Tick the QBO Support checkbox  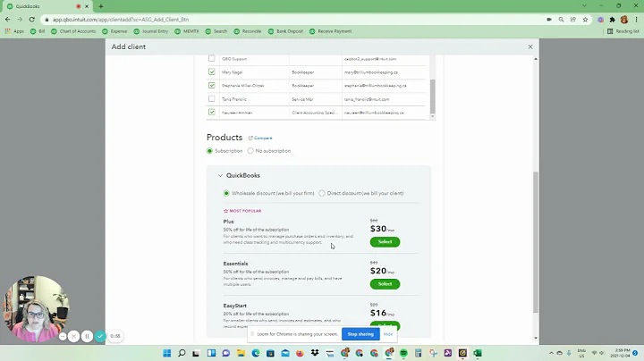(x=211, y=58)
